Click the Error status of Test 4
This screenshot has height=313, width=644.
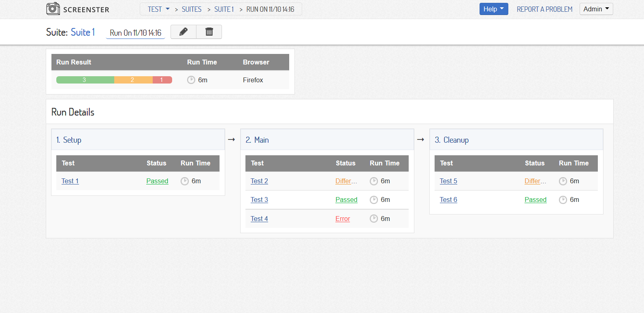pyautogui.click(x=343, y=219)
